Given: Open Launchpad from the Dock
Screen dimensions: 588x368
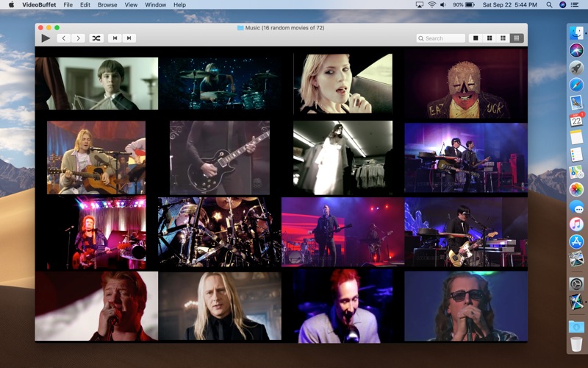Looking at the screenshot, I should (576, 68).
